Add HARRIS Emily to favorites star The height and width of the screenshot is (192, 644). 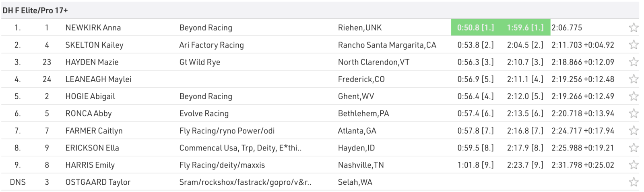click(x=634, y=165)
